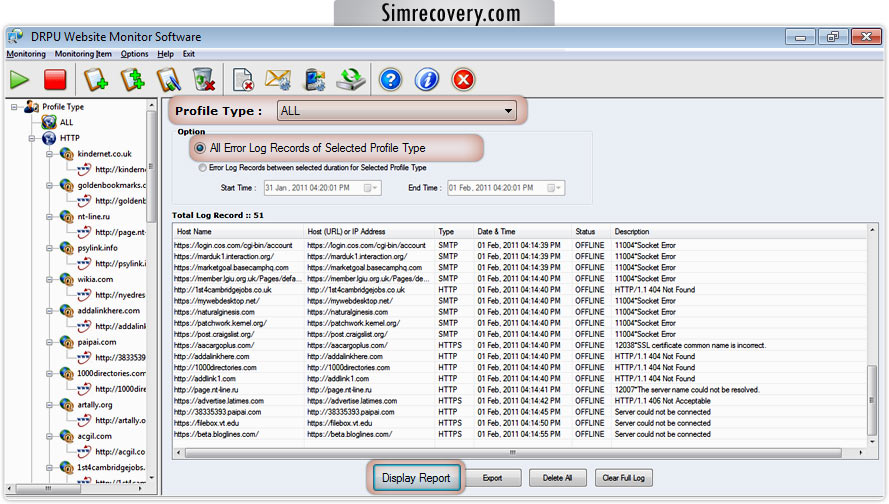Screen dimensions: 889x504
Task: Stop monitoring with the red square icon
Action: click(x=55, y=79)
